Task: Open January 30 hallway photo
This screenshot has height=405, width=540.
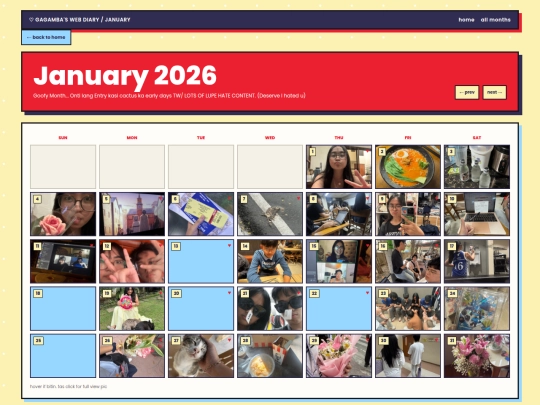Action: click(408, 356)
